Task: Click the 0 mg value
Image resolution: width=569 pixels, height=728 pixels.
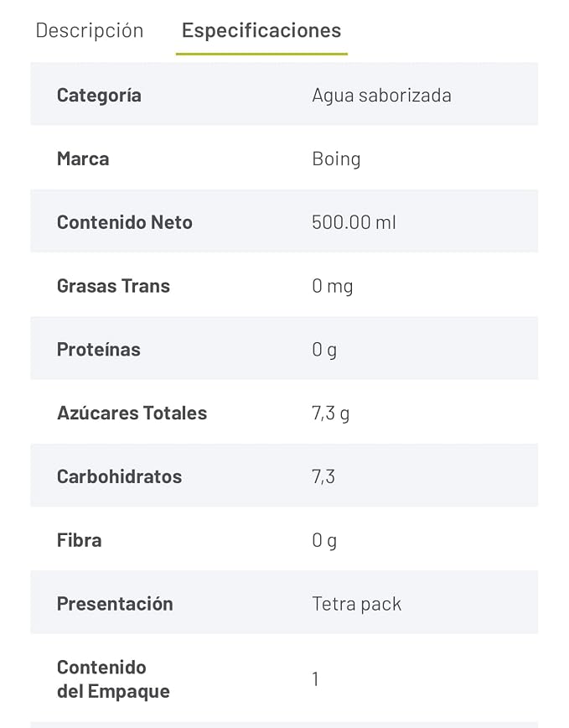Action: point(333,287)
